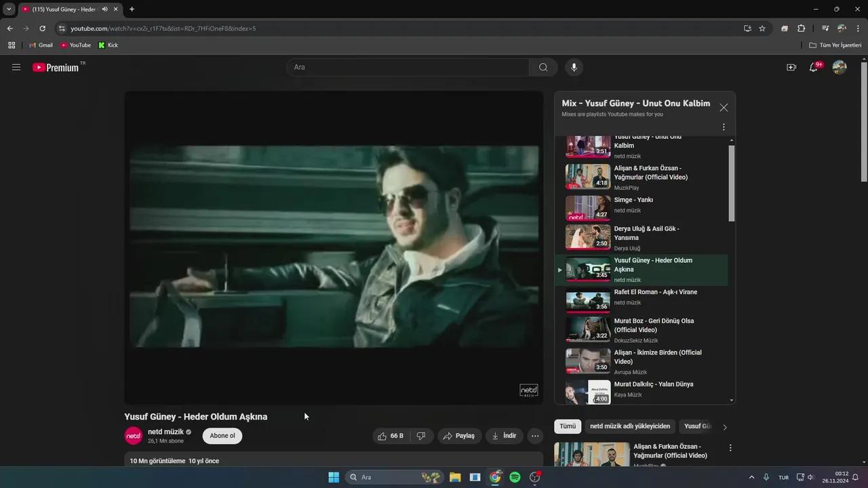Open more actions ellipsis under the video
Image resolution: width=868 pixels, height=488 pixels.
(536, 436)
